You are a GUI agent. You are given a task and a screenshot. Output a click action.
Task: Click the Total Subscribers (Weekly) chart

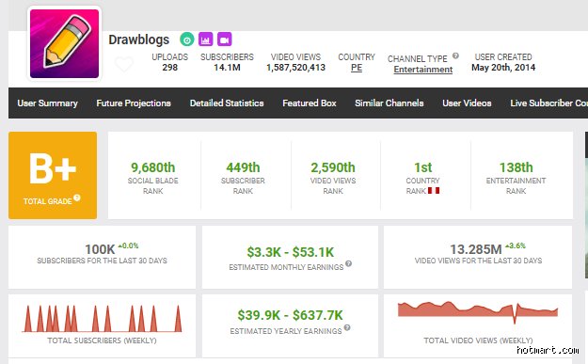point(102,319)
